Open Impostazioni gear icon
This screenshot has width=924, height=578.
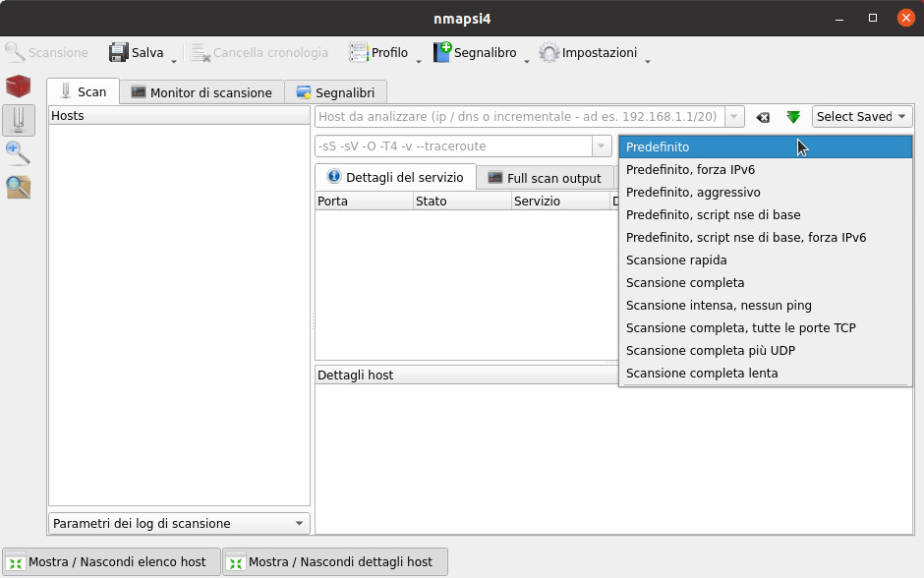549,52
